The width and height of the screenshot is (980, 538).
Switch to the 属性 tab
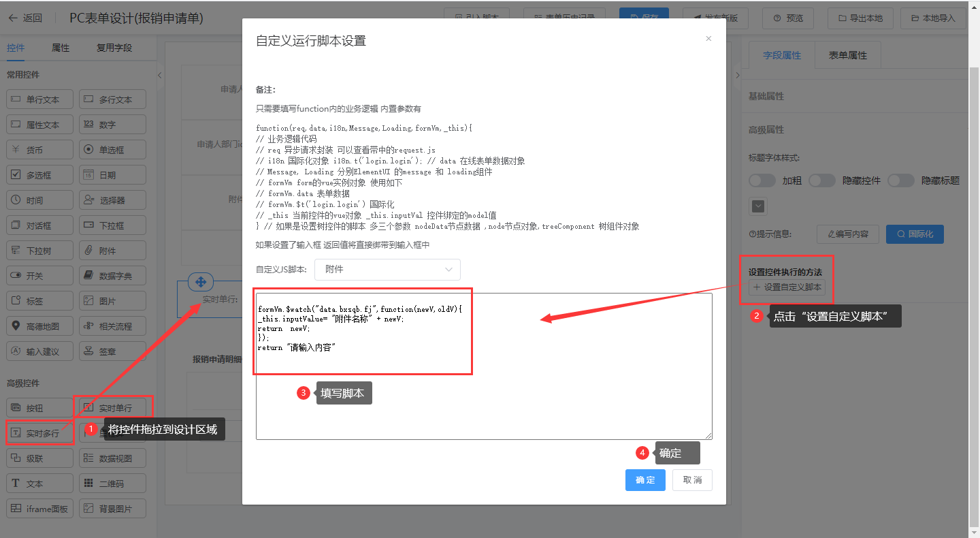pos(61,48)
